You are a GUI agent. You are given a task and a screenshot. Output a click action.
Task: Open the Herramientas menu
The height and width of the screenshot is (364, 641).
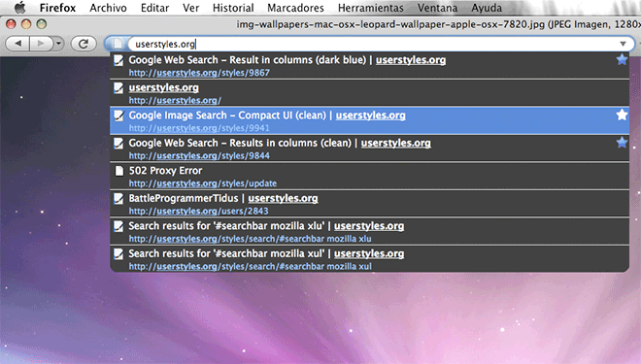coord(371,8)
